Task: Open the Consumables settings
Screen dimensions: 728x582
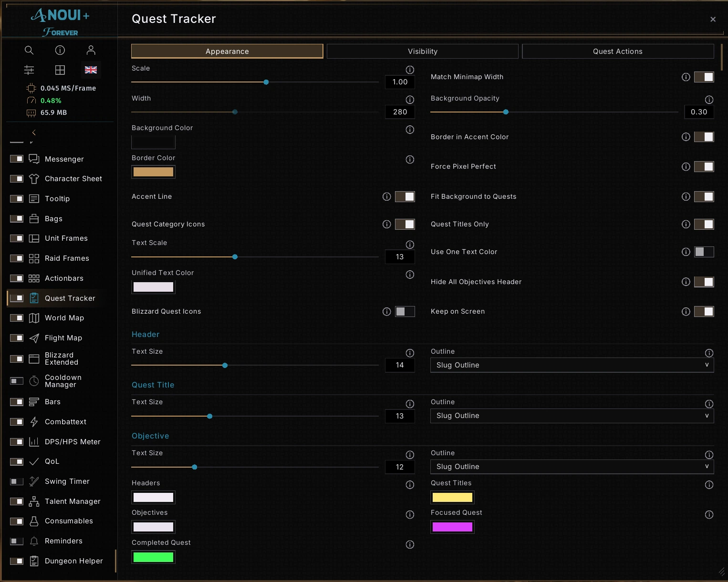Action: 69,521
